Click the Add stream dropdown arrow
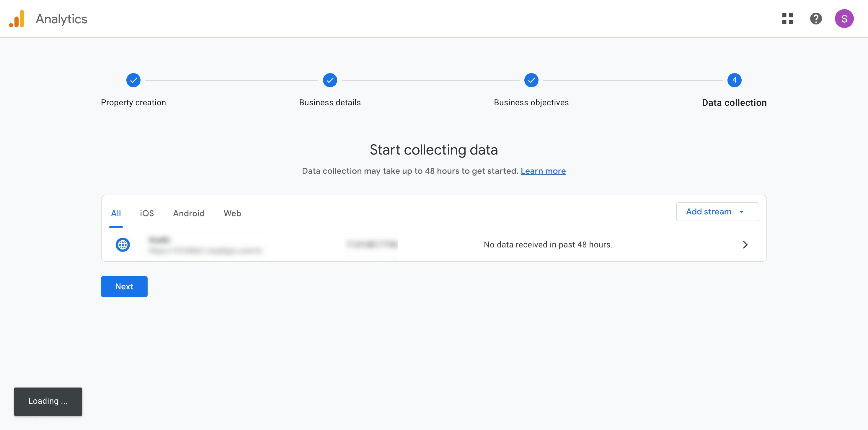This screenshot has width=868, height=430. pos(741,212)
